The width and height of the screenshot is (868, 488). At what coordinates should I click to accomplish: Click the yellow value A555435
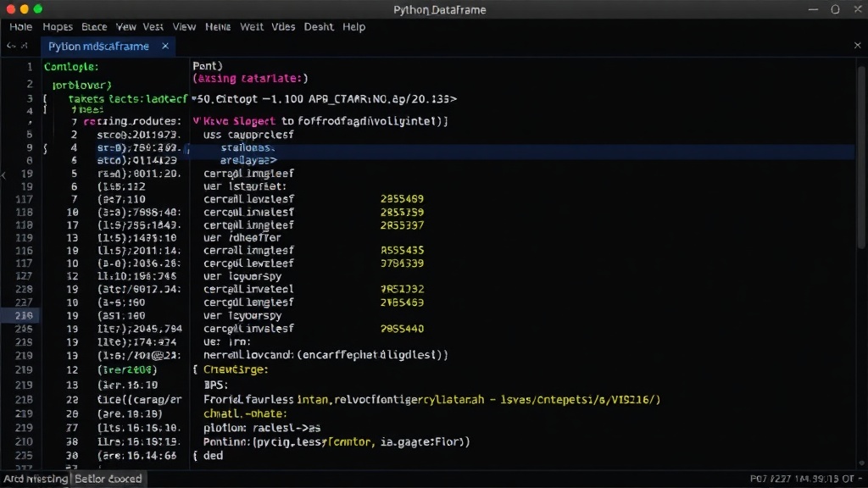point(402,250)
